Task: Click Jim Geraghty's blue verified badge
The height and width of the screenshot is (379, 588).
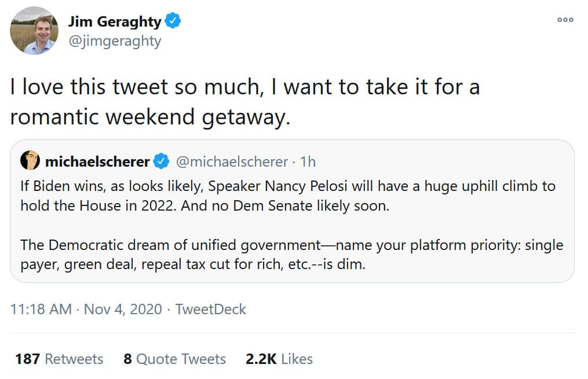Action: click(173, 21)
